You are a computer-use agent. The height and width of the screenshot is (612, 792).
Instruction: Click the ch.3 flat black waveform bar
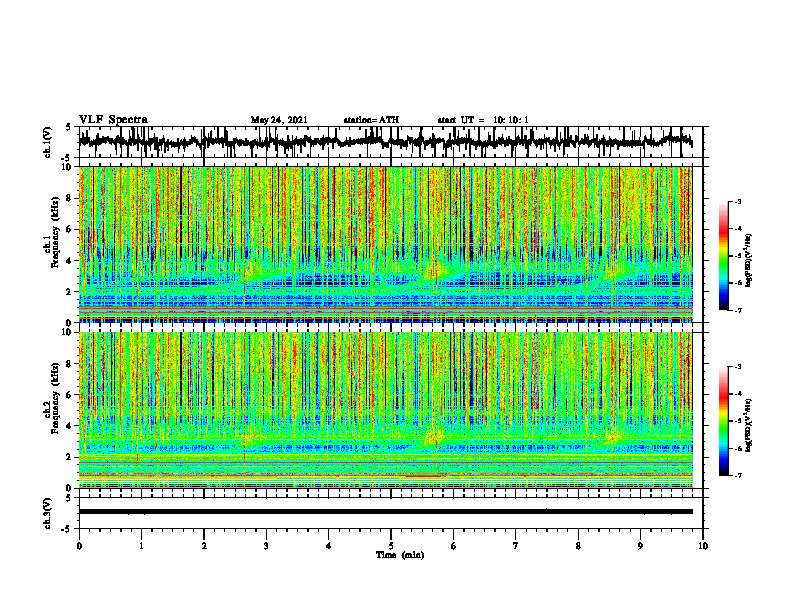click(x=386, y=512)
